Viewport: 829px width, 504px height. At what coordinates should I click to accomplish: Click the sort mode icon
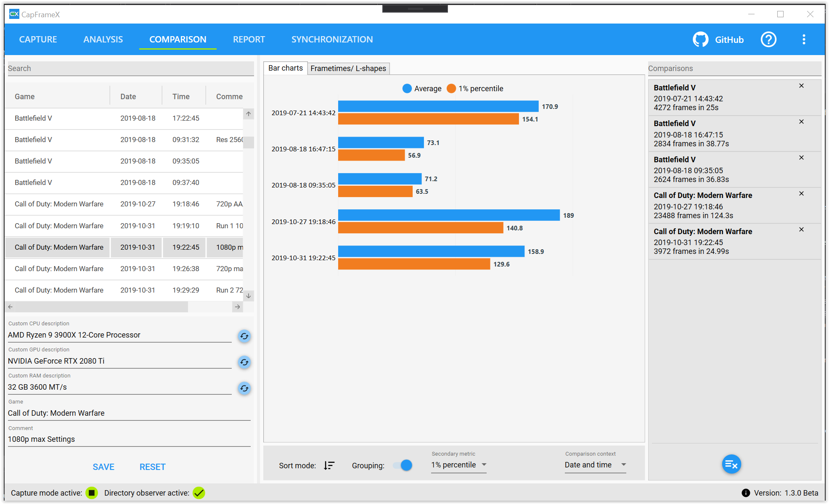point(329,465)
